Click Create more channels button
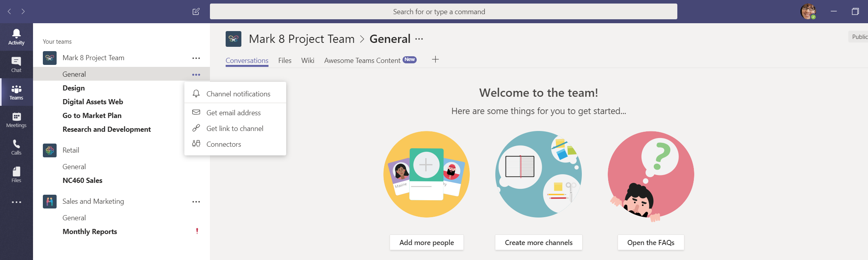The image size is (868, 260). click(x=539, y=243)
